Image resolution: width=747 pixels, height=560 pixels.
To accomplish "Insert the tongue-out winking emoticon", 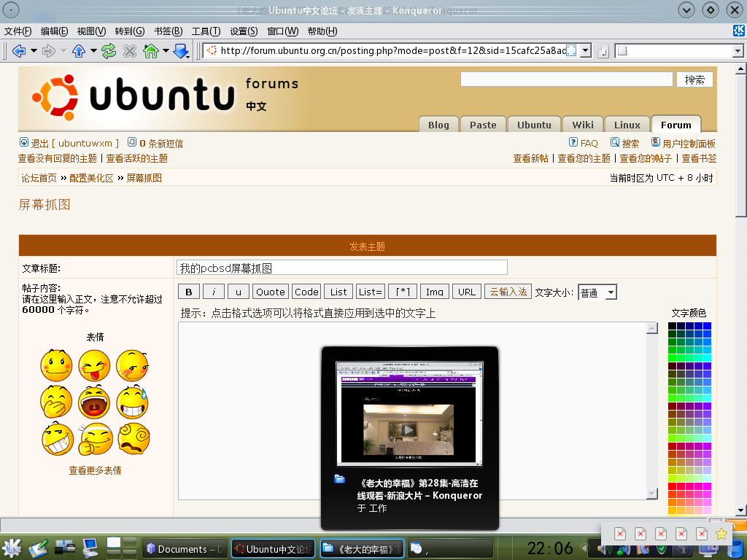I will pyautogui.click(x=94, y=366).
